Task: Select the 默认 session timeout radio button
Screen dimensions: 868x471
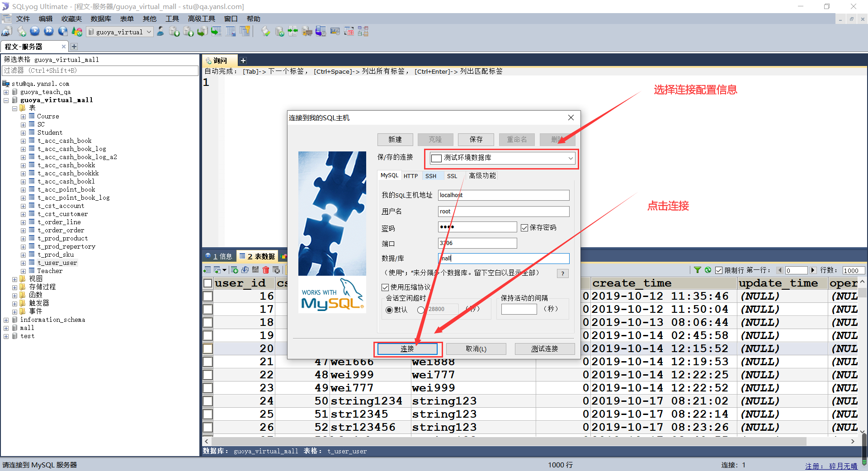Action: coord(389,310)
